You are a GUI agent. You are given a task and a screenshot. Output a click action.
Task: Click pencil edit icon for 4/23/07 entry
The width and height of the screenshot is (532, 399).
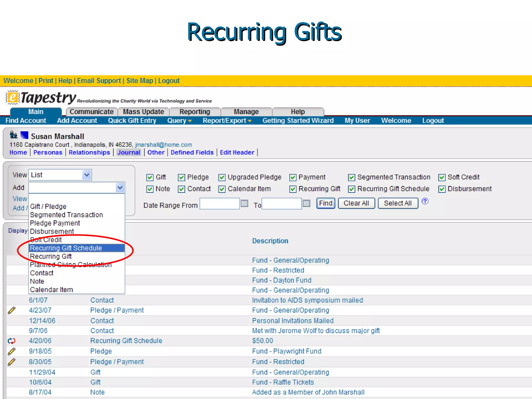(x=12, y=310)
